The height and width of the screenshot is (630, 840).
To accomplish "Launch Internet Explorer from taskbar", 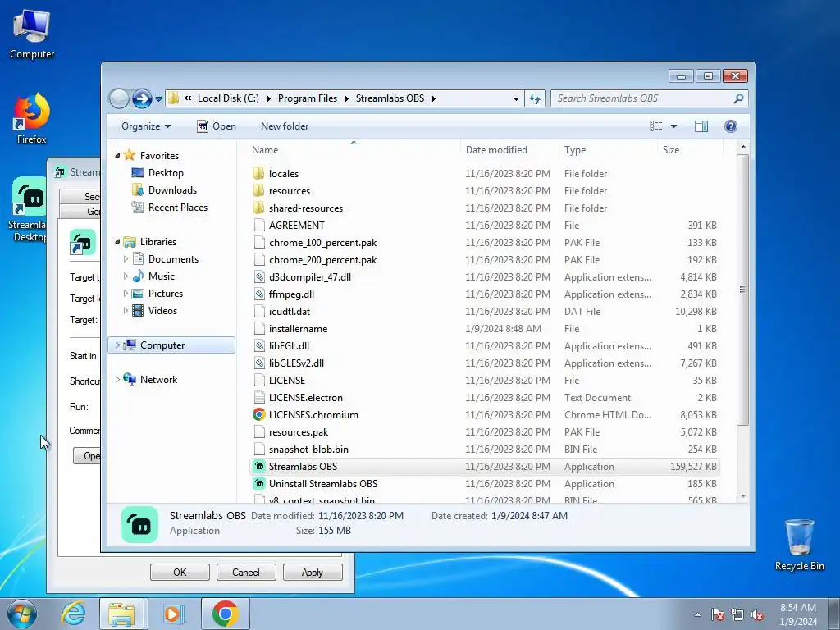I will (x=73, y=614).
